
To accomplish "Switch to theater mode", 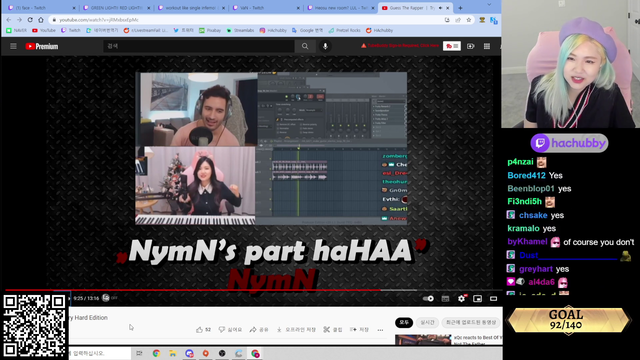I will tap(493, 298).
